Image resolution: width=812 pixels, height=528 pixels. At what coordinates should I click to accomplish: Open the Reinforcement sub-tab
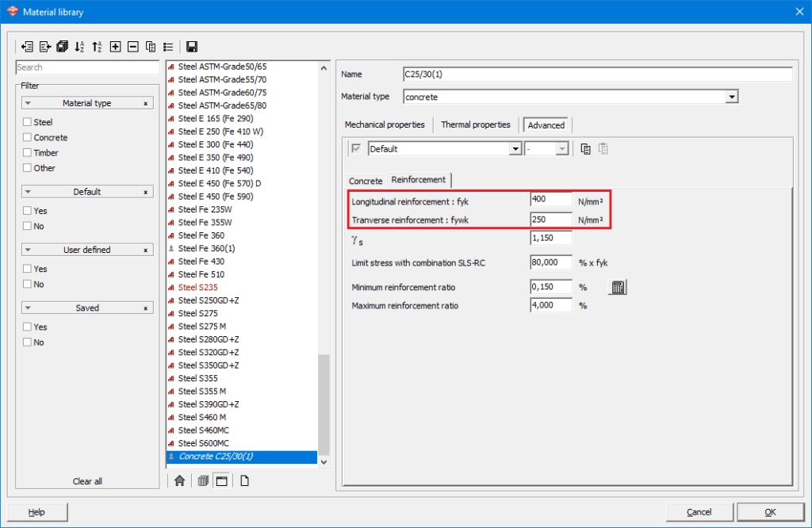[419, 180]
